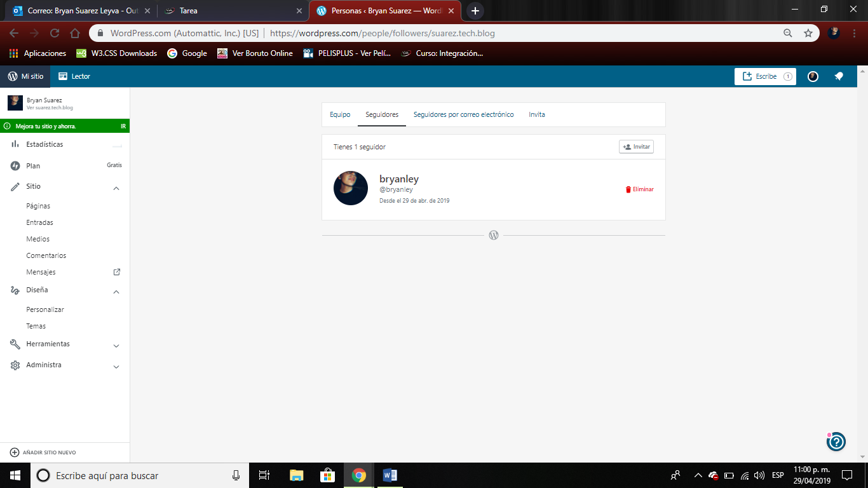Switch to the Equipo tab
The width and height of the screenshot is (868, 488).
340,114
